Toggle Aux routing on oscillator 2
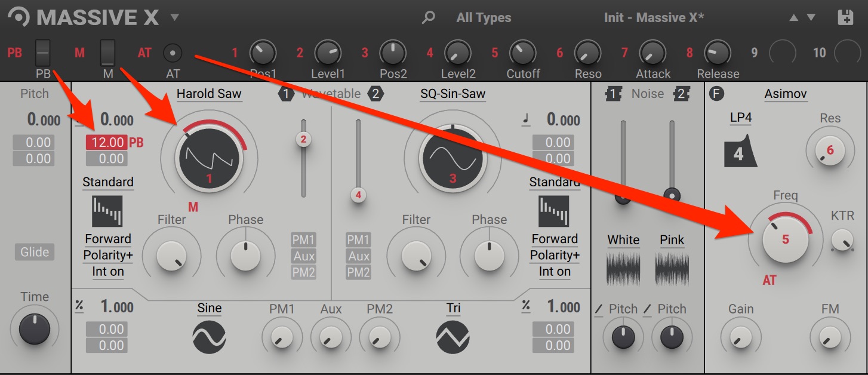The width and height of the screenshot is (868, 375). 358,256
